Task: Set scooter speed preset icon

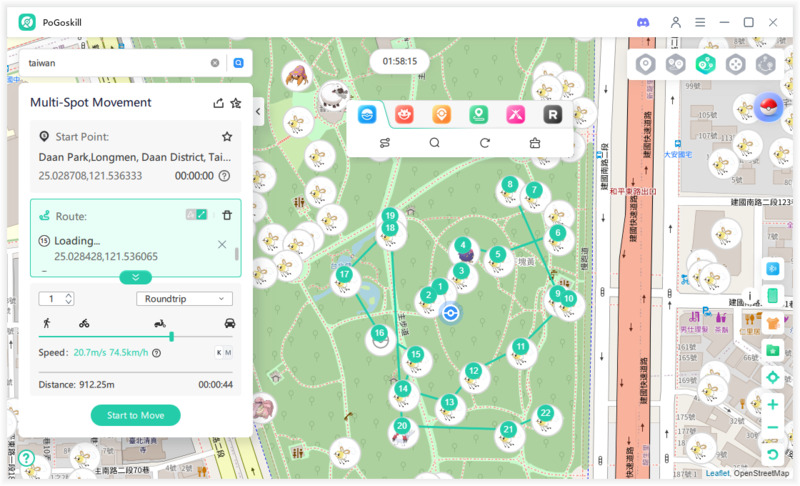Action: (160, 323)
